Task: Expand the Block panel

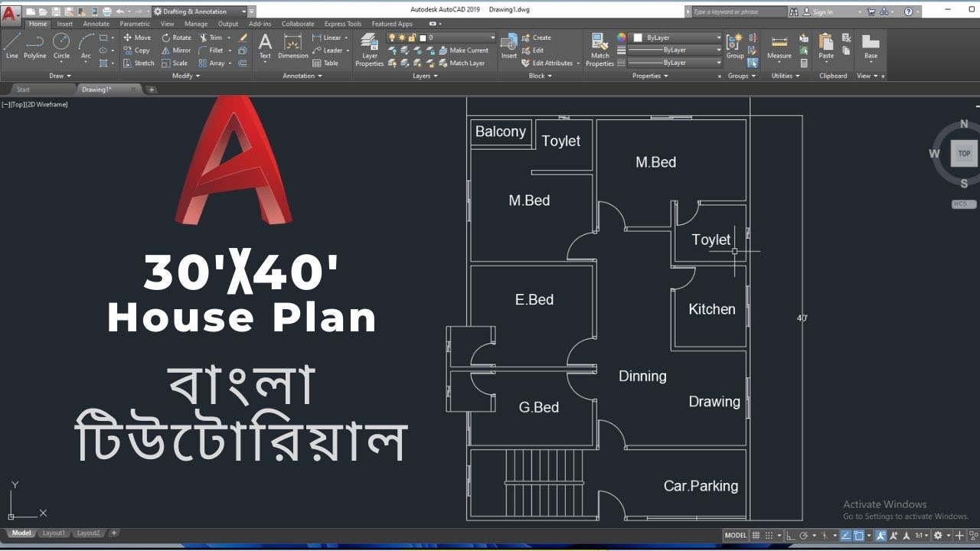Action: pos(541,76)
